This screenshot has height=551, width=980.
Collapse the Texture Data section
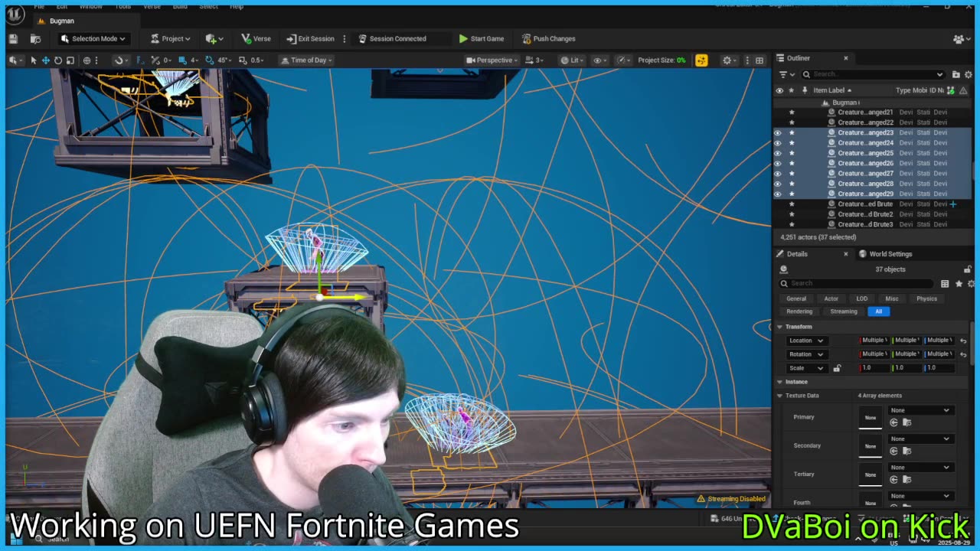point(780,396)
